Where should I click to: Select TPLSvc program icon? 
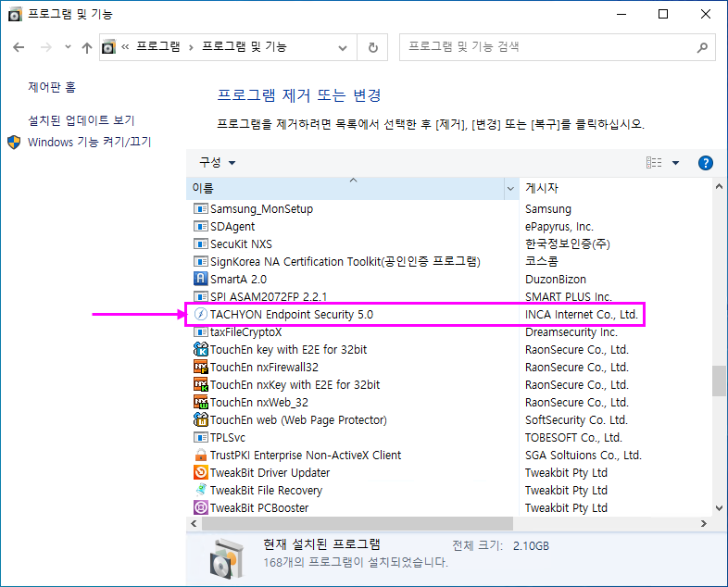click(x=201, y=437)
